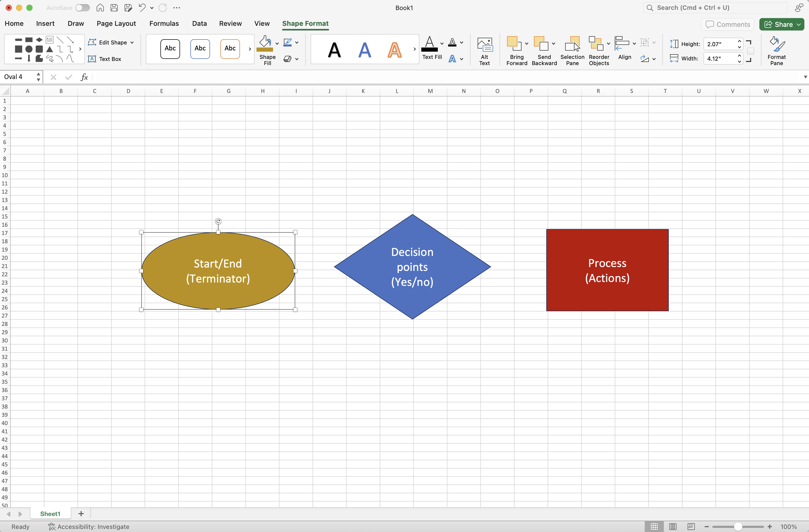Image resolution: width=809 pixels, height=532 pixels.
Task: Open the Shape Outline dropdown arrow
Action: coord(297,43)
